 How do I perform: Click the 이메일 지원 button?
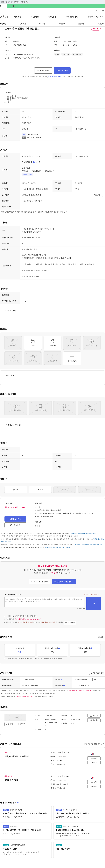[x=15, y=525]
